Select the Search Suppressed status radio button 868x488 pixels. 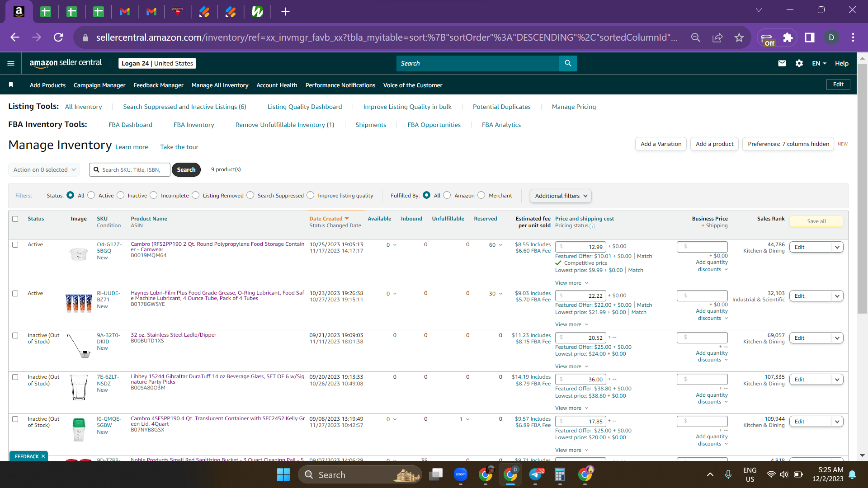point(250,195)
